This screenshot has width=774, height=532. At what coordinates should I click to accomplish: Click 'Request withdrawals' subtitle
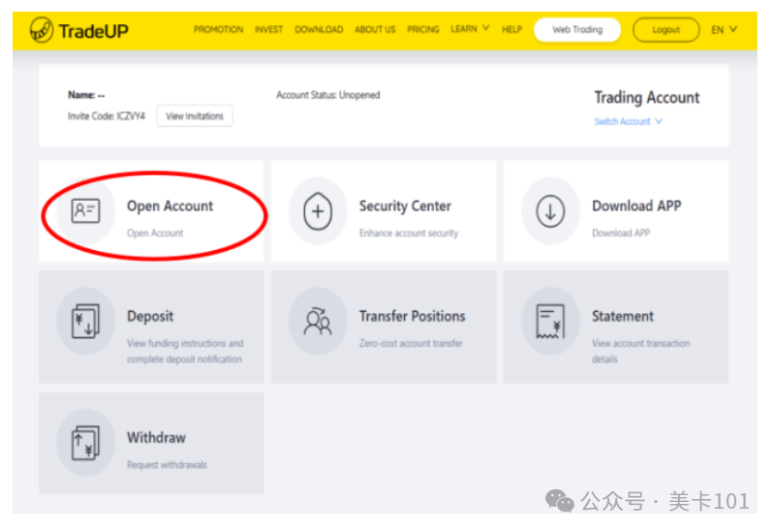(x=167, y=465)
